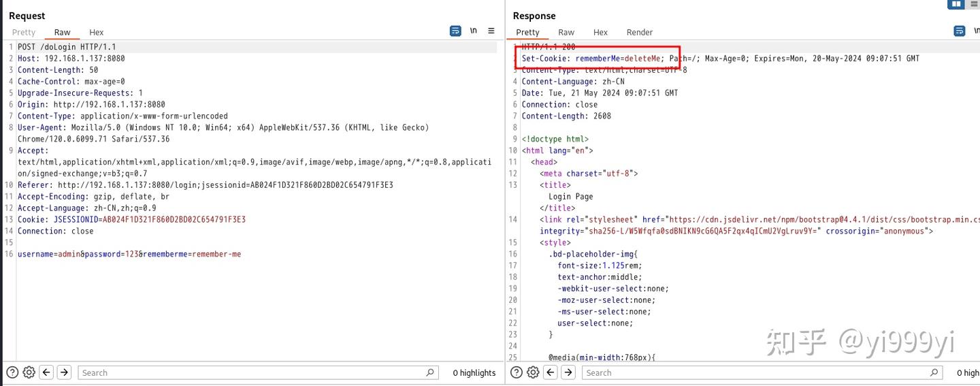
Task: Select the Hex tab in Response panel
Action: pyautogui.click(x=600, y=32)
